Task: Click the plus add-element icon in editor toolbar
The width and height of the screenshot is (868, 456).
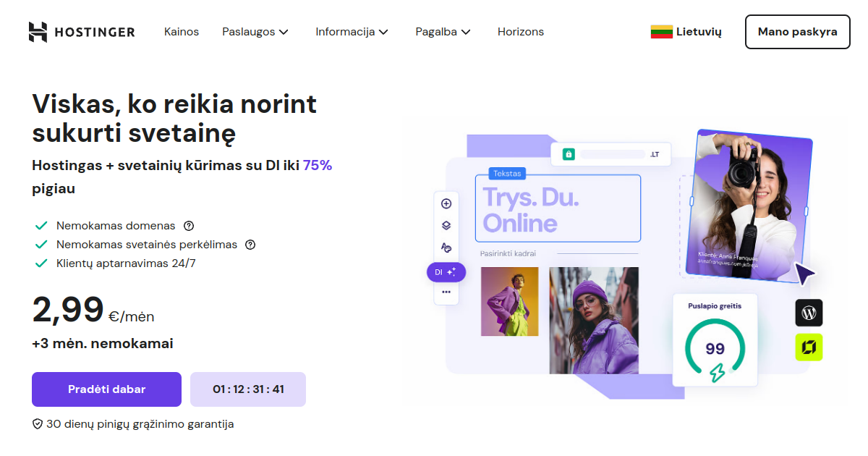Action: click(446, 203)
